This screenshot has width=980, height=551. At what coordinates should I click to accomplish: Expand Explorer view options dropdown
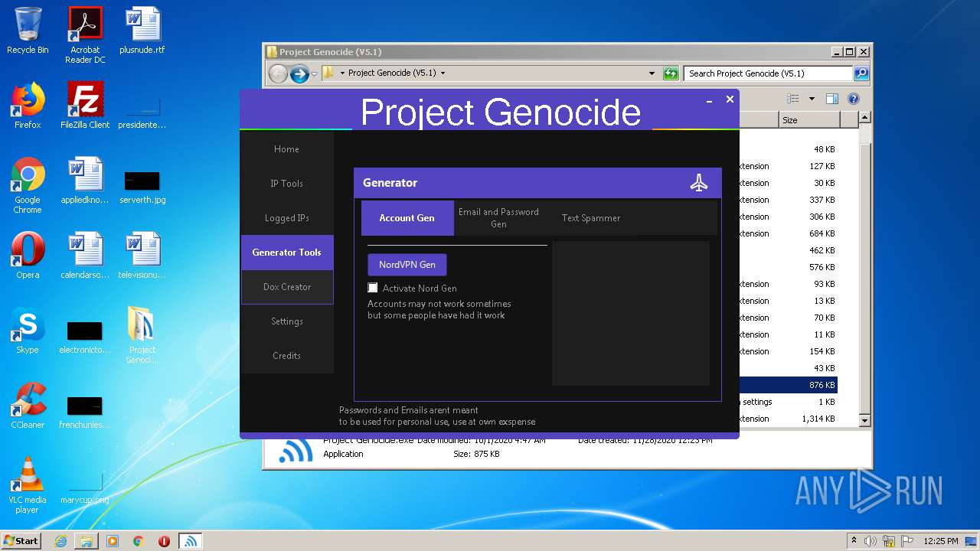pyautogui.click(x=812, y=99)
